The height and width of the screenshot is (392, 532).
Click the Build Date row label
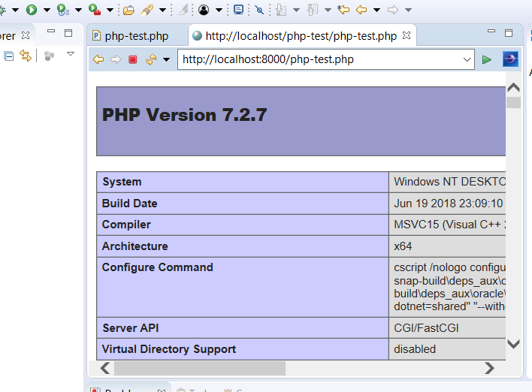click(129, 204)
